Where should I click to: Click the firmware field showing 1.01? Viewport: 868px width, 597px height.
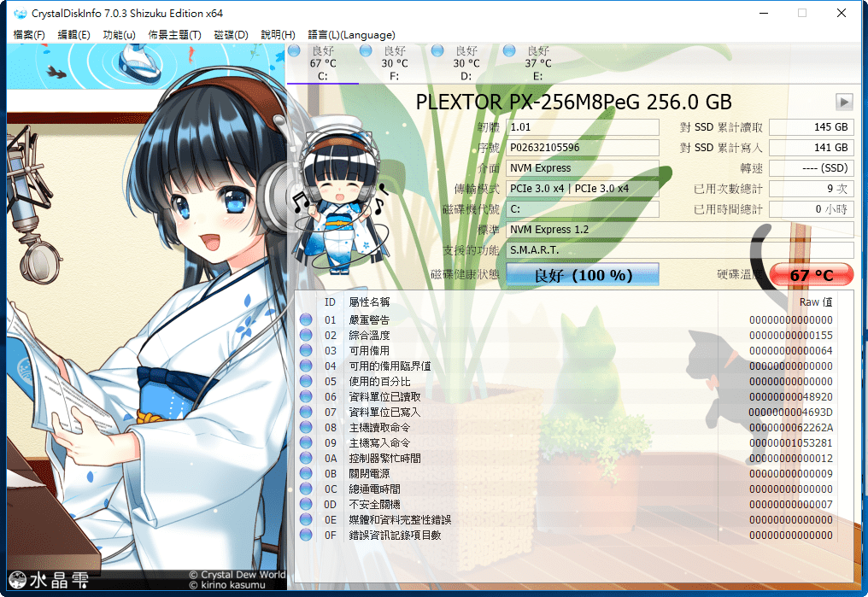[583, 127]
